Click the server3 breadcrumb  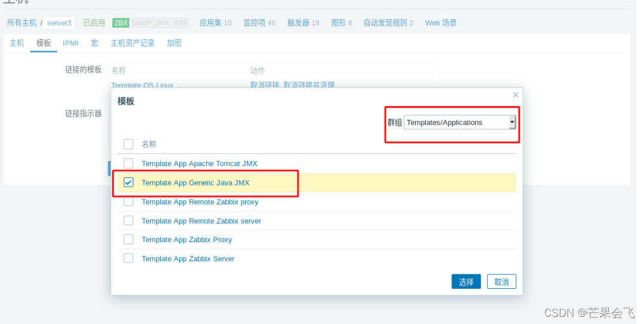point(59,23)
